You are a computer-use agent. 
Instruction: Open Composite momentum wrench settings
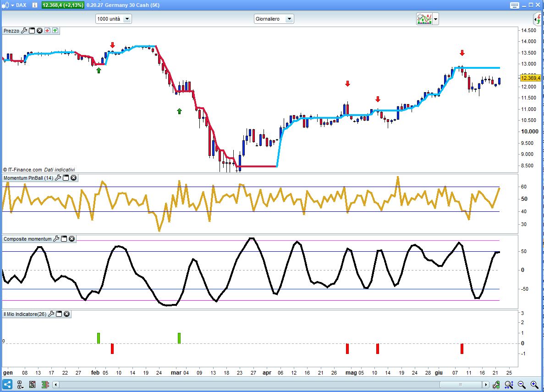point(56,239)
